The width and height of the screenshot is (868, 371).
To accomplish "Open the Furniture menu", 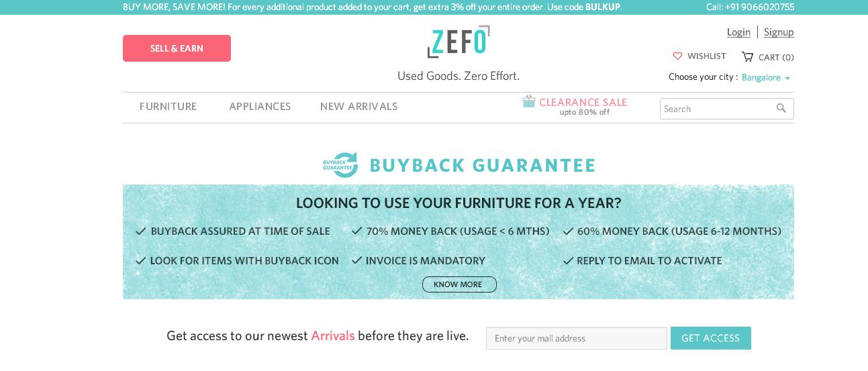I will point(168,106).
